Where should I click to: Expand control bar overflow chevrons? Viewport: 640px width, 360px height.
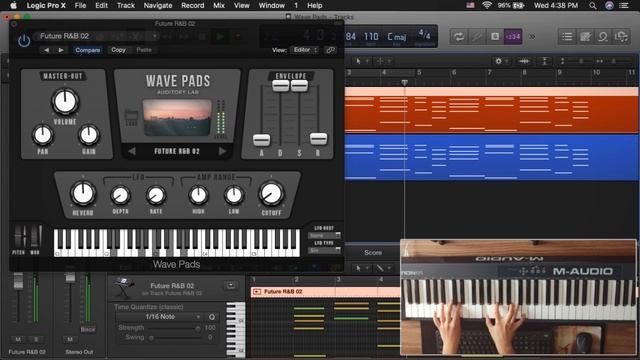click(532, 36)
